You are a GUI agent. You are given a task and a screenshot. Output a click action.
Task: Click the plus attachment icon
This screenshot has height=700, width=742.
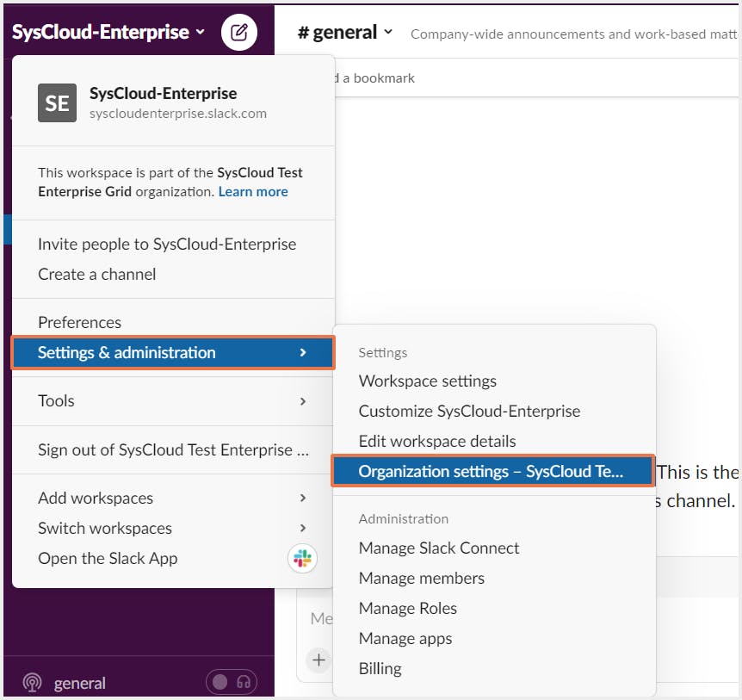[x=319, y=660]
